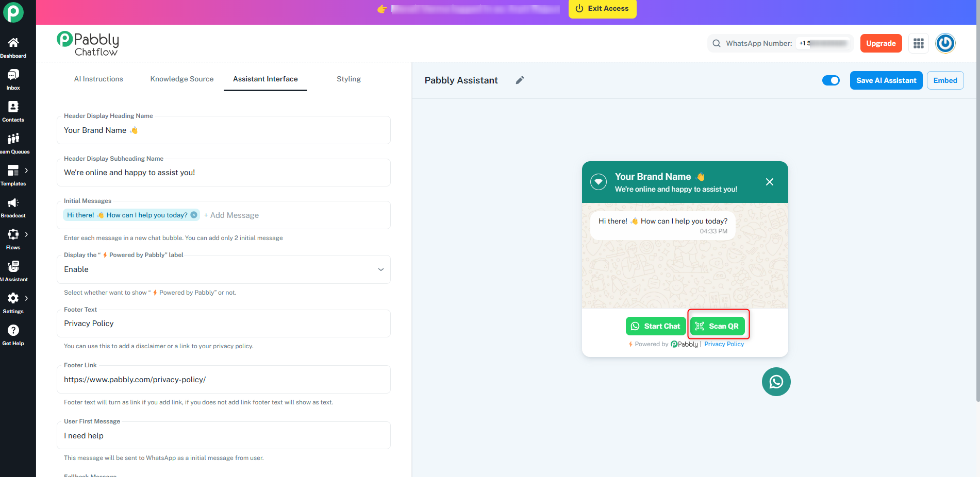Open the Get Help question icon
This screenshot has width=980, height=477.
tap(13, 330)
